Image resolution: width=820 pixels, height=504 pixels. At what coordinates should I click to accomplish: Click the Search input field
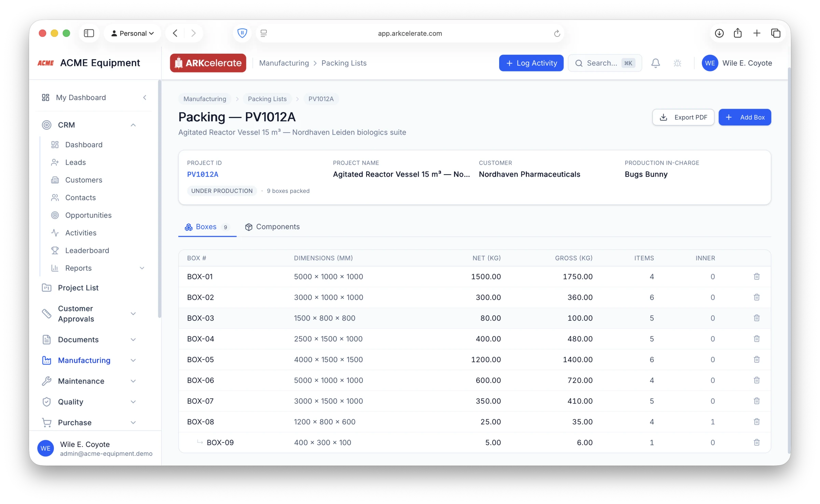(605, 63)
